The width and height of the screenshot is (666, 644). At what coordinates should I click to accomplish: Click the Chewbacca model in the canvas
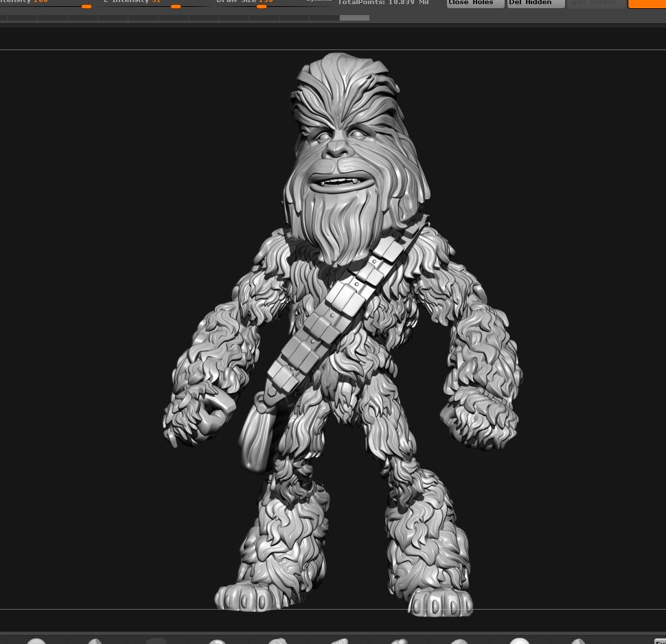[343, 334]
